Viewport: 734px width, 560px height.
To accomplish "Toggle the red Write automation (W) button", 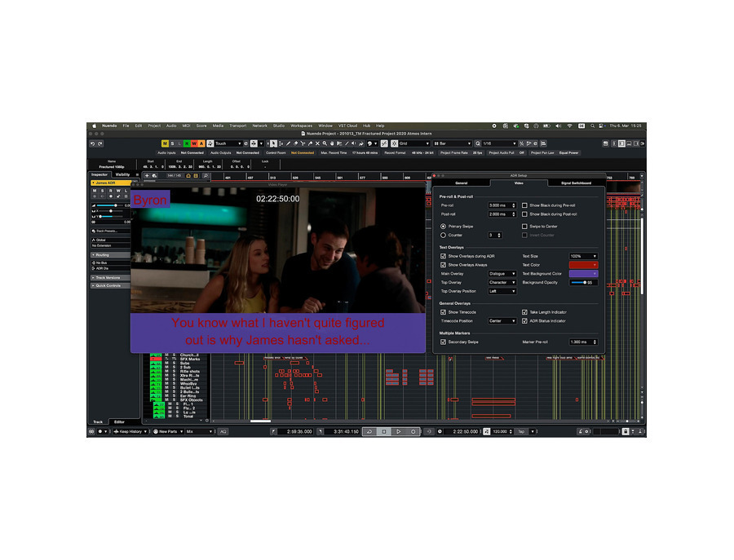I will 194,143.
